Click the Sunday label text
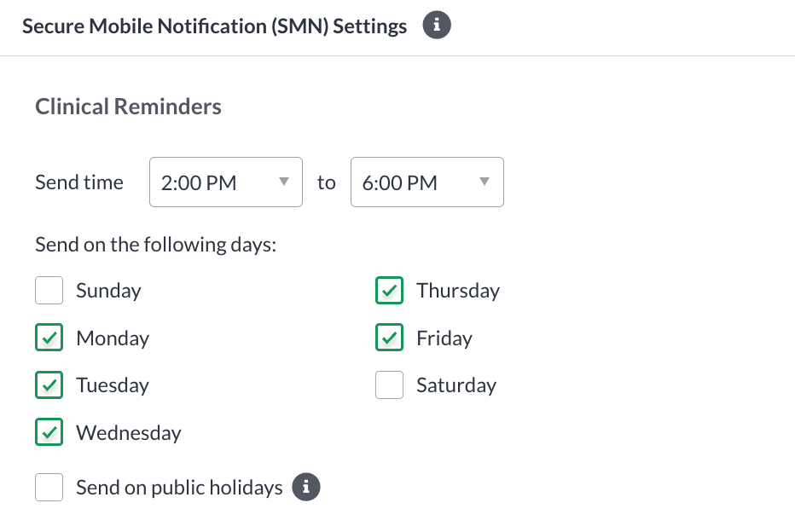Viewport: 795px width, 532px height. (x=108, y=291)
